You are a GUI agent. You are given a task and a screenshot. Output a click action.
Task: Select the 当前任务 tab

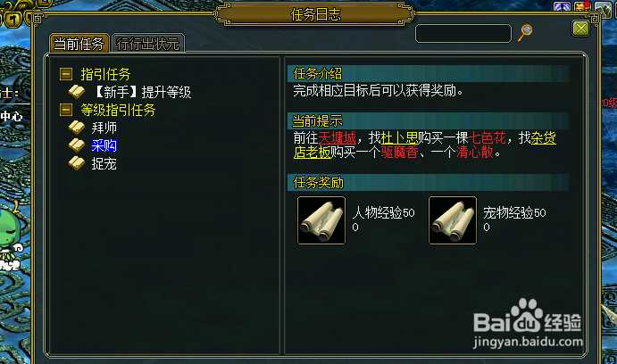coord(79,43)
